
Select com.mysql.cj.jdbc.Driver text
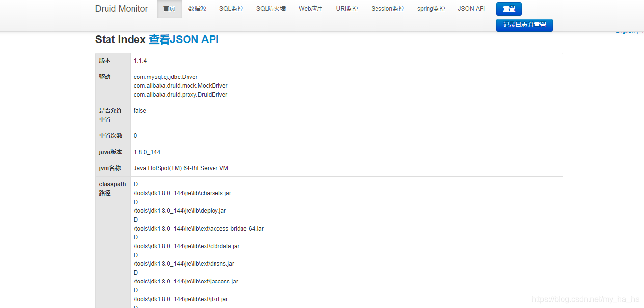(166, 77)
